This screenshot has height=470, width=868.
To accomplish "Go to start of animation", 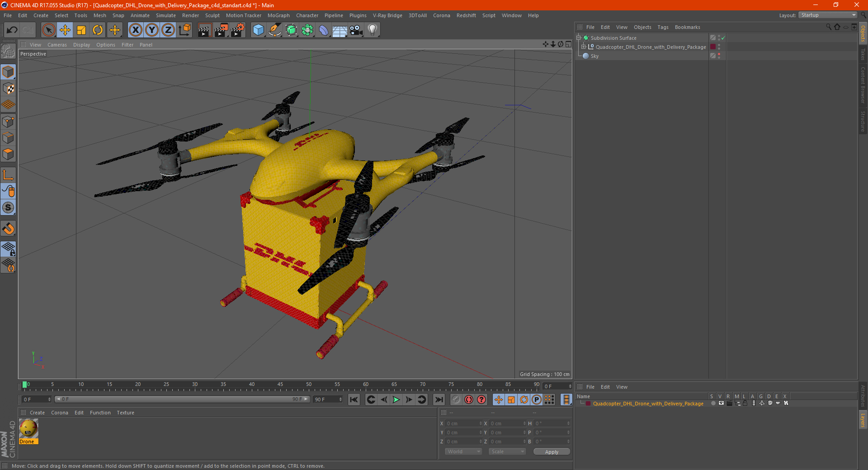I will tap(354, 399).
